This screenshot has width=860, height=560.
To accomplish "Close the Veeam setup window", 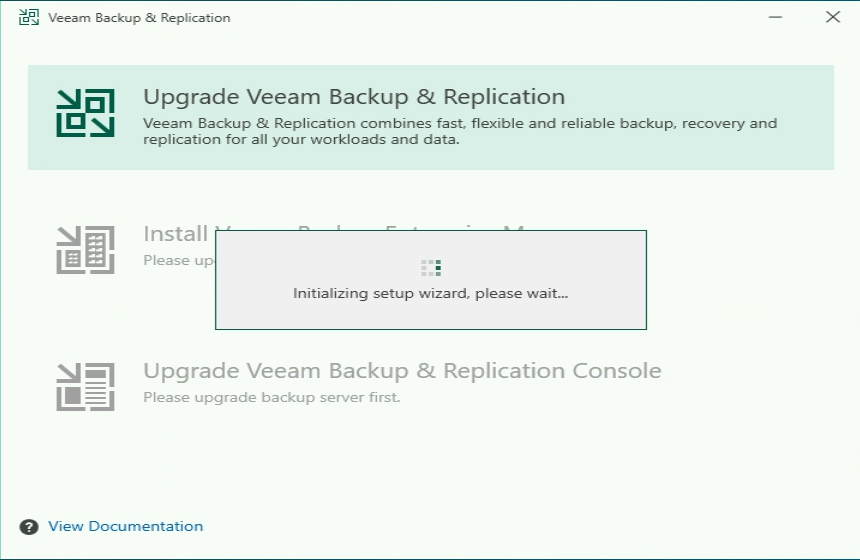I will (832, 18).
